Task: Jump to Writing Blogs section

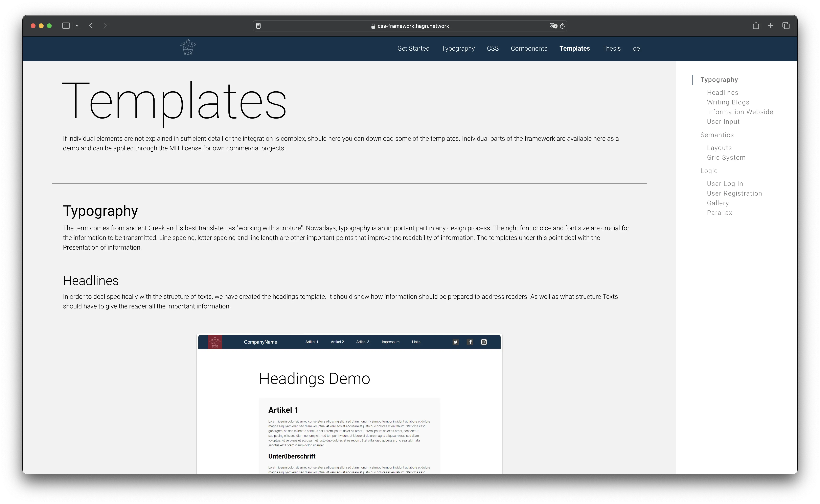Action: click(728, 102)
